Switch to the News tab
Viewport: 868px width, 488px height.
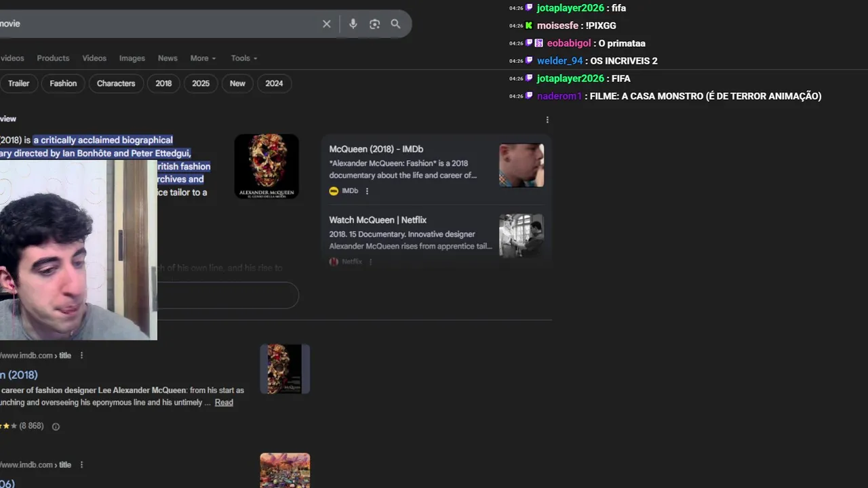(x=167, y=58)
